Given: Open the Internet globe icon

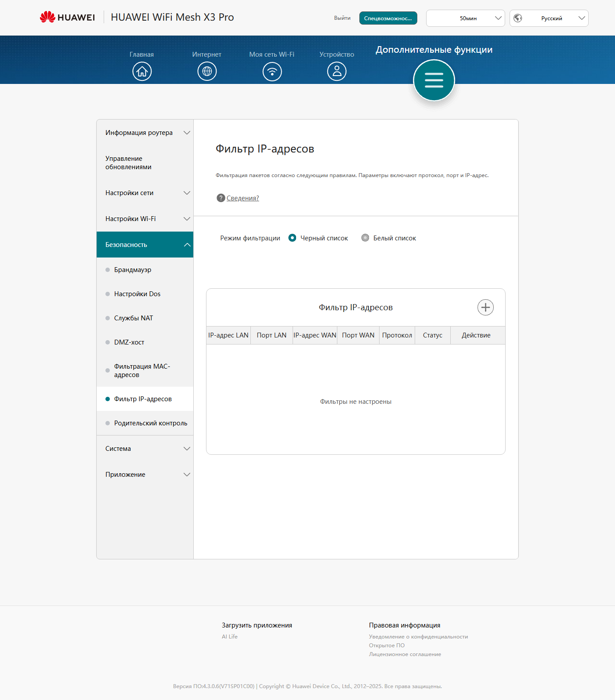Looking at the screenshot, I should coord(207,71).
